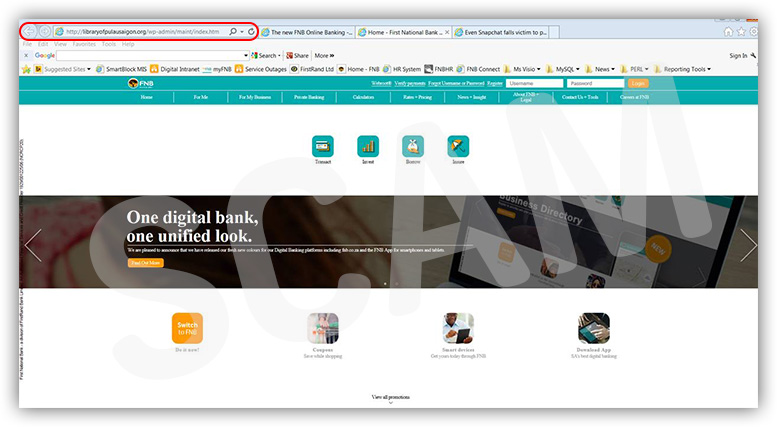The width and height of the screenshot is (777, 427).
Task: Click the browser Back arrow button
Action: coord(29,31)
